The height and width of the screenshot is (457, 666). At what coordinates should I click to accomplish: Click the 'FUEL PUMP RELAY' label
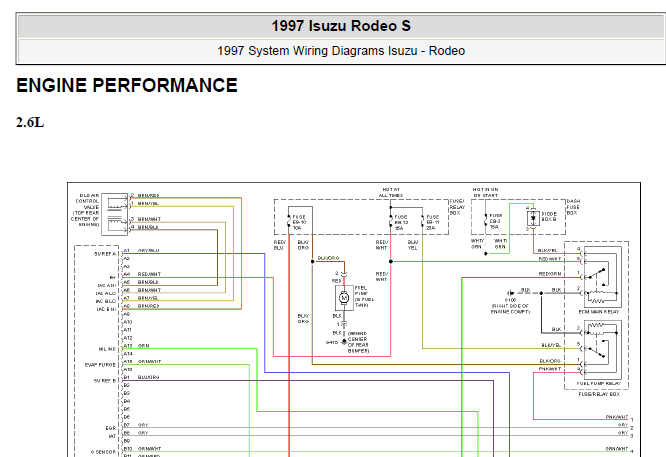coord(599,384)
